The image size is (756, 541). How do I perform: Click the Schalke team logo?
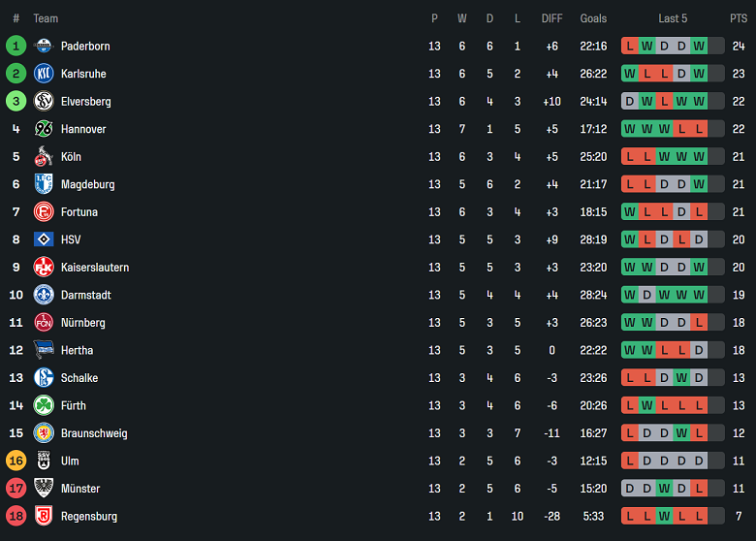pos(43,378)
